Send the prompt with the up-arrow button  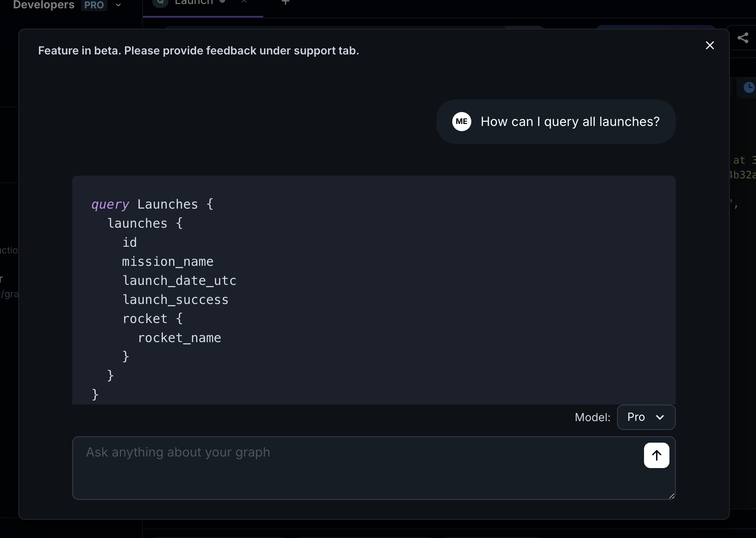pos(656,455)
